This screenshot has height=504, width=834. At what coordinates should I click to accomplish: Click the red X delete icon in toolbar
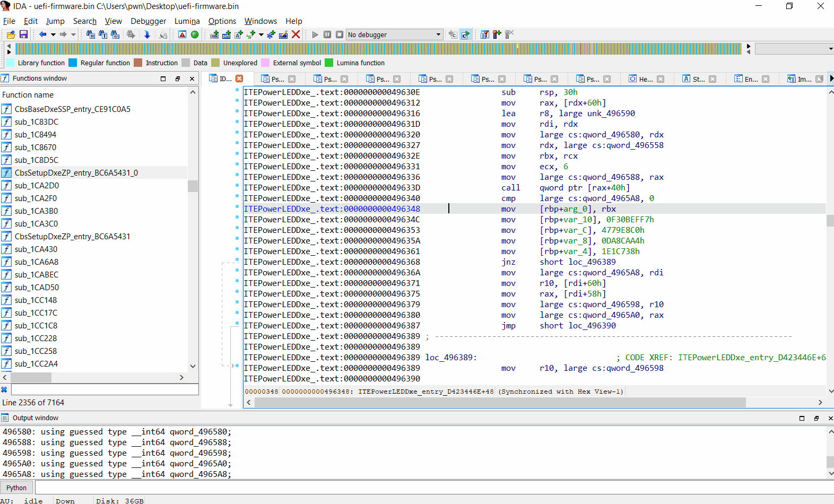[296, 34]
